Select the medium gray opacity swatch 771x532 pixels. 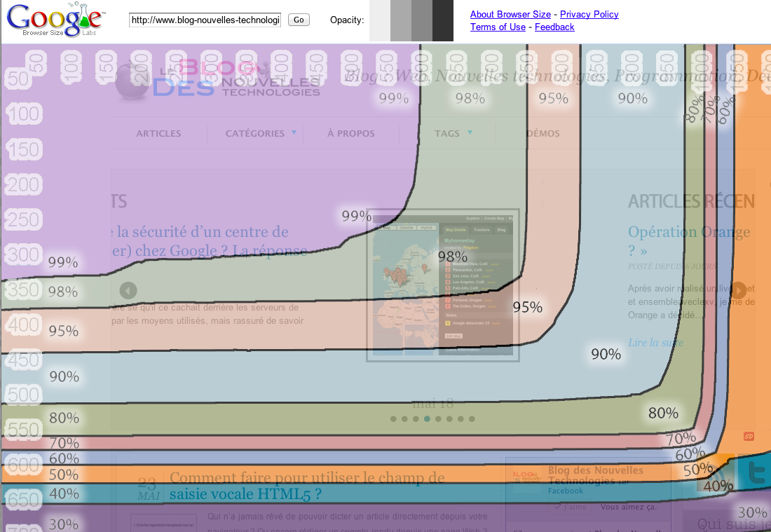tap(422, 20)
